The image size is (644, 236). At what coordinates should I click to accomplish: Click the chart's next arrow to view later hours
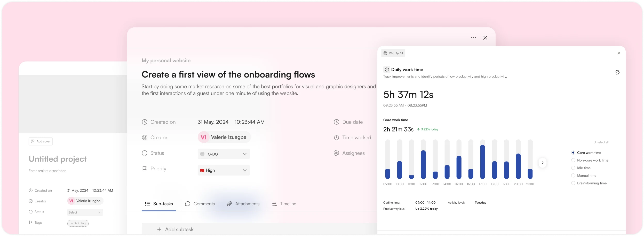tap(542, 163)
